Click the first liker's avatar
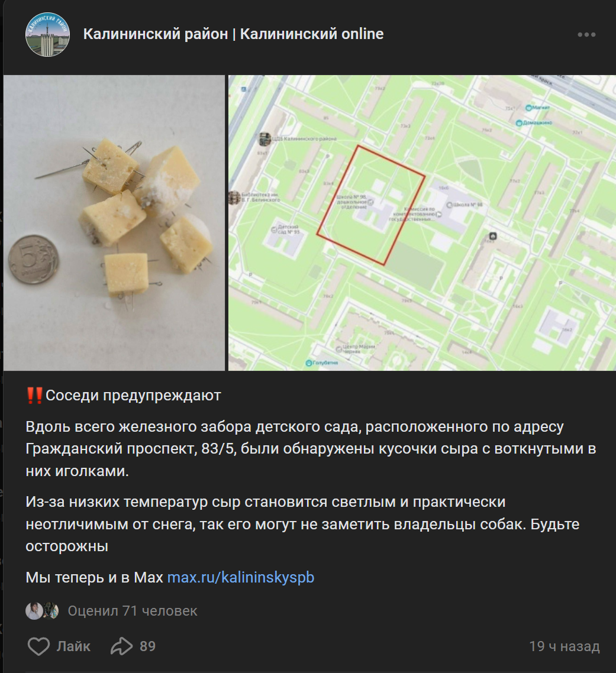Viewport: 616px width, 673px height. (x=34, y=611)
